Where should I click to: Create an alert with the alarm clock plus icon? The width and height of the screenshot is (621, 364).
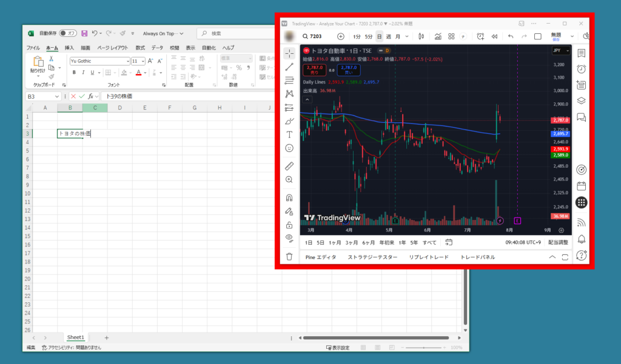click(480, 36)
